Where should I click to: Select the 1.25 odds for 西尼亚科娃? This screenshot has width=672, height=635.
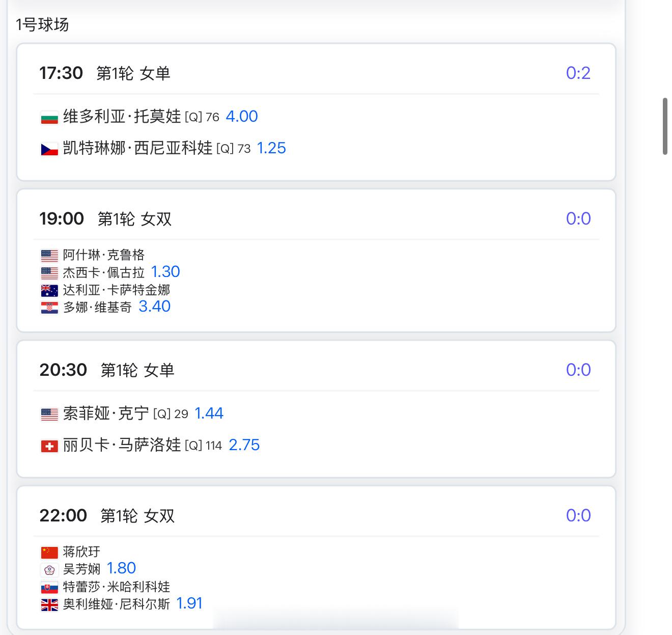(271, 148)
